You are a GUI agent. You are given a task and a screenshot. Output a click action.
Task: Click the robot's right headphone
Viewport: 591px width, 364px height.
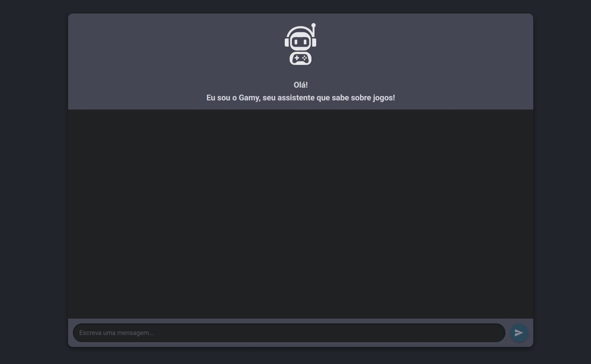coord(314,42)
